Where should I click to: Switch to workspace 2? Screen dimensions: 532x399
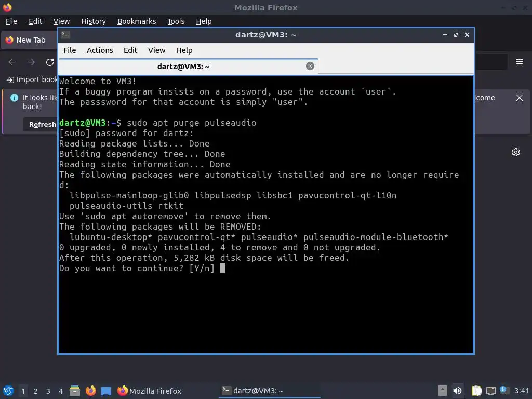(x=36, y=391)
